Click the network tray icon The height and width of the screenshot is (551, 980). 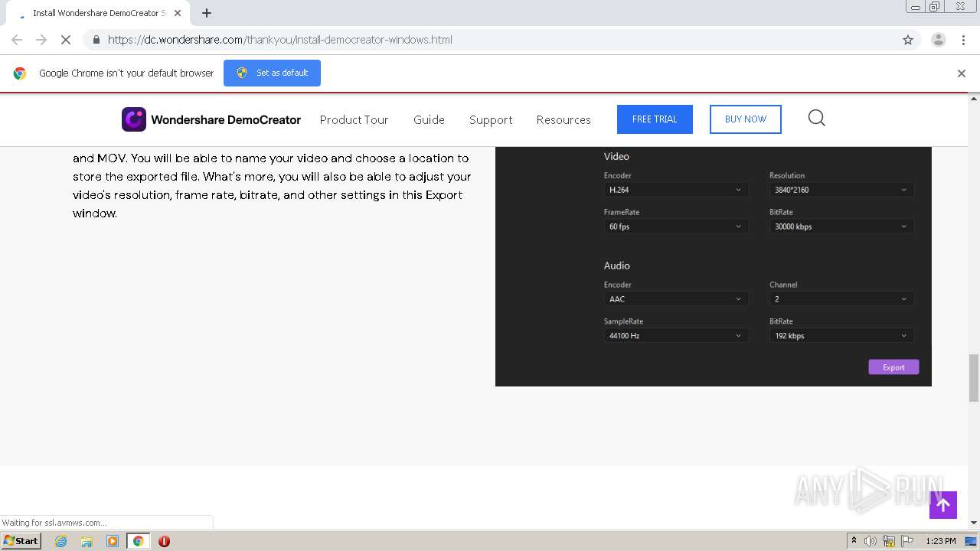(x=889, y=541)
